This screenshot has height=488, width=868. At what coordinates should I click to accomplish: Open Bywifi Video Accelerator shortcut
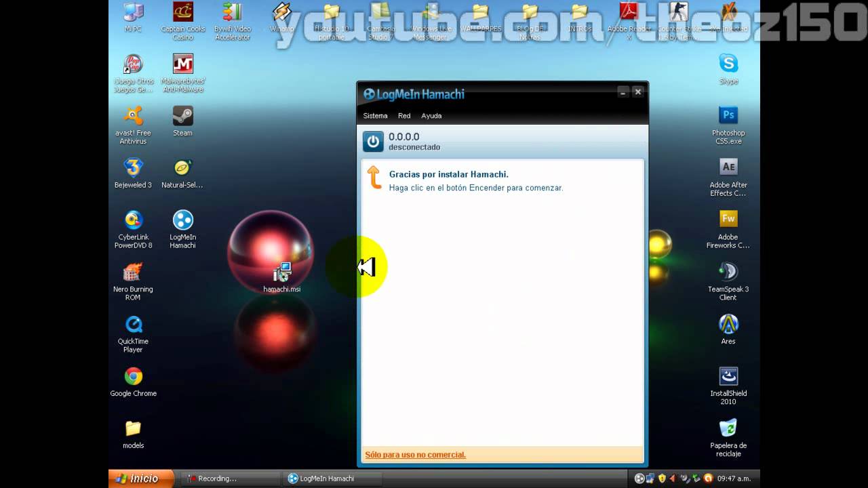233,22
